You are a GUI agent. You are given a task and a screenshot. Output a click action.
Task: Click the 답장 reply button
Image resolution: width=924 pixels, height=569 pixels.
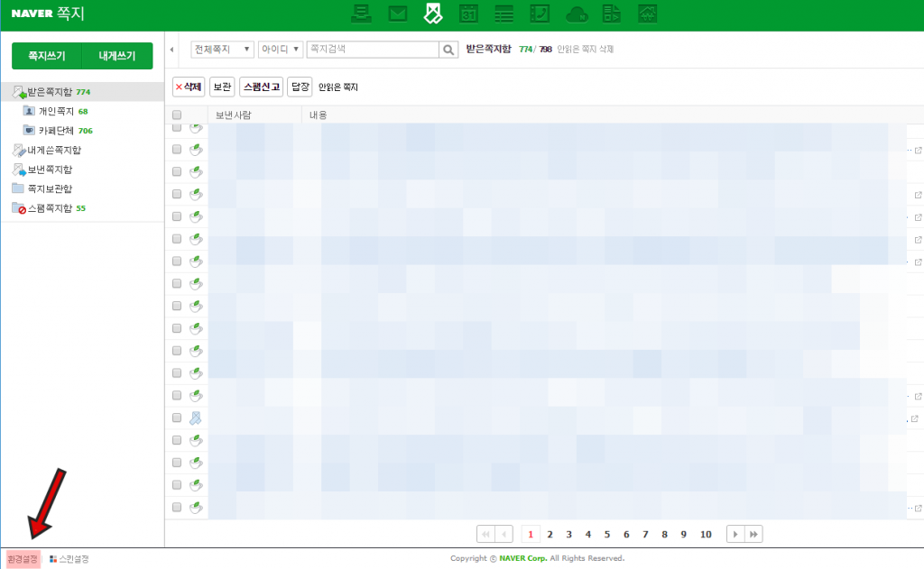[300, 87]
